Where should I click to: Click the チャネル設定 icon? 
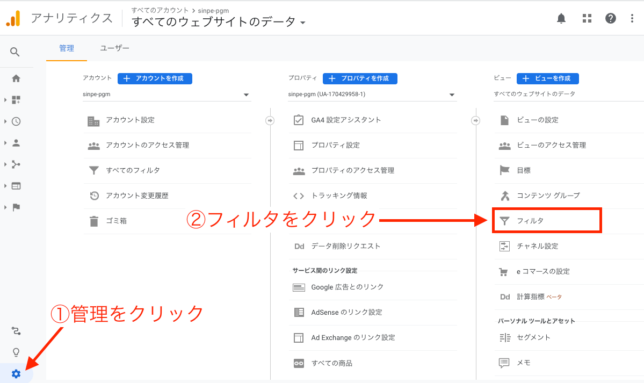tap(504, 246)
